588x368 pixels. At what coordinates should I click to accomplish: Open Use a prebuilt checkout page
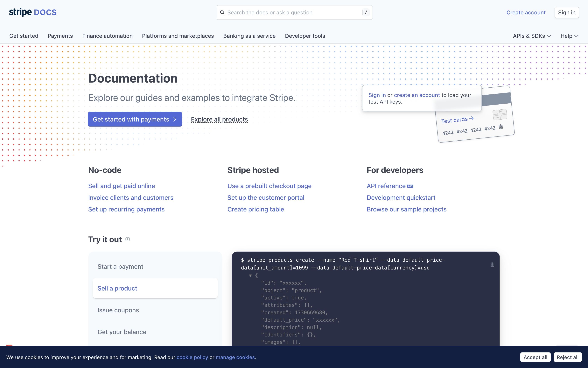click(269, 186)
